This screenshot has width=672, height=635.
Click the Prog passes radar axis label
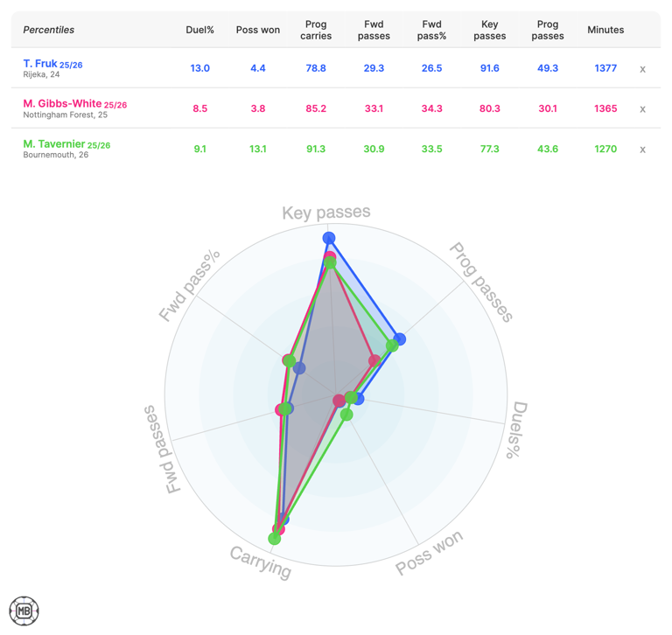coord(481,282)
